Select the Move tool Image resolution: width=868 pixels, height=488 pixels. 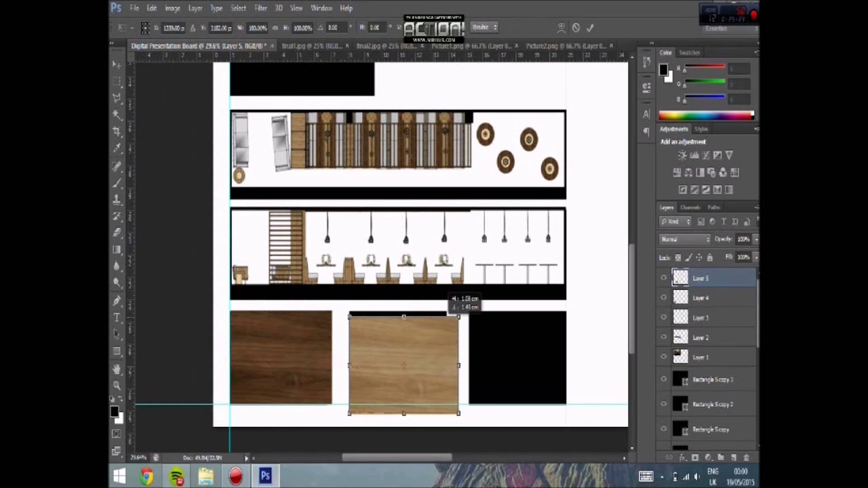pyautogui.click(x=117, y=65)
